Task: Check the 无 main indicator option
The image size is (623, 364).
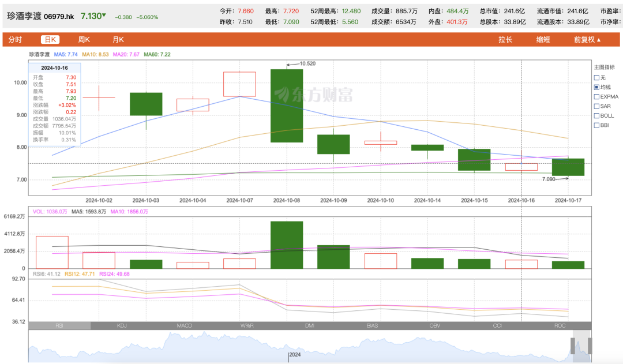Action: click(596, 77)
